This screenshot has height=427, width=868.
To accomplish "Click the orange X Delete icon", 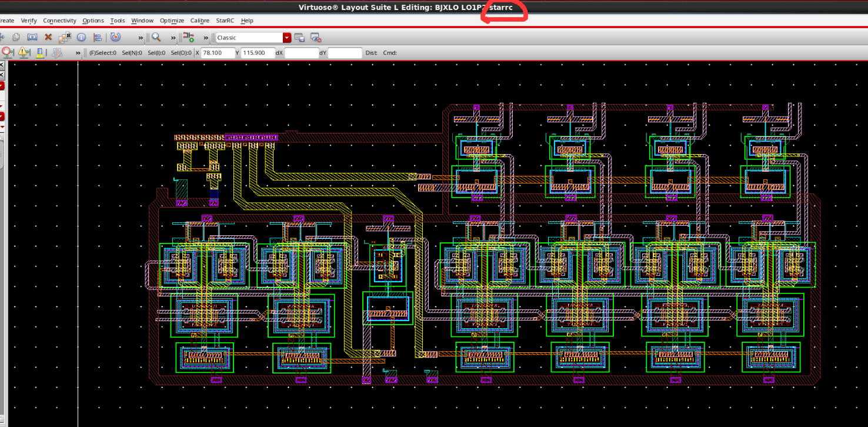I will tap(49, 37).
